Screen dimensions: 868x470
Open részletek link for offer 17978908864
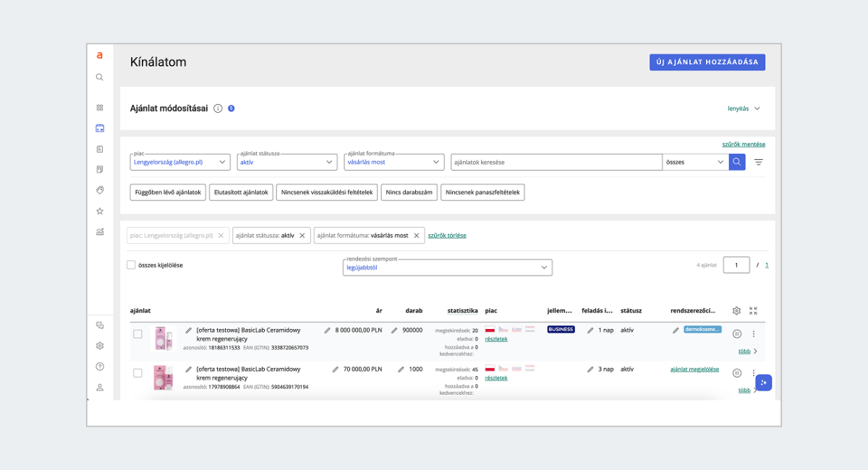[x=496, y=378]
